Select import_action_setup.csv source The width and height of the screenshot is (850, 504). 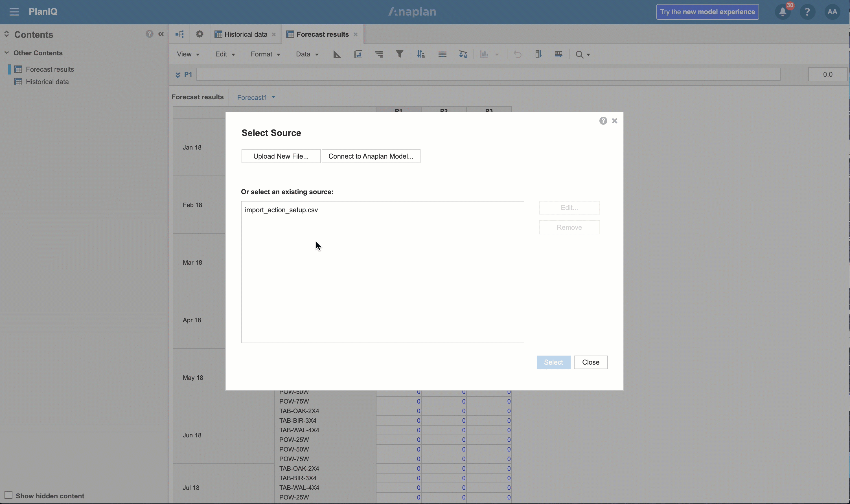281,210
